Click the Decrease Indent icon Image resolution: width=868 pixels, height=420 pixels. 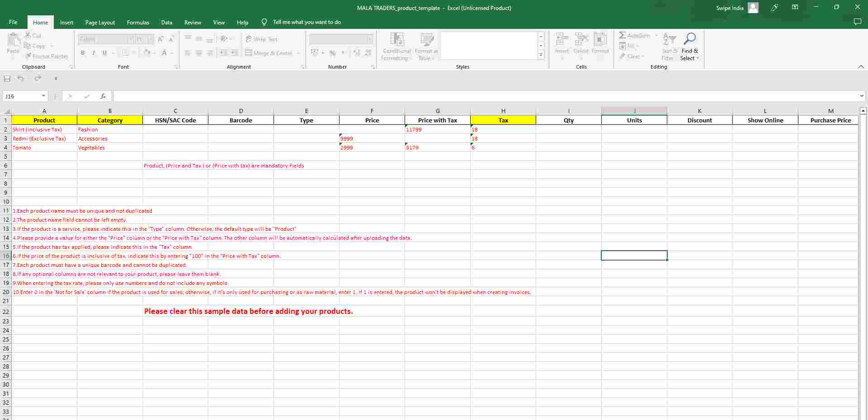[x=224, y=53]
